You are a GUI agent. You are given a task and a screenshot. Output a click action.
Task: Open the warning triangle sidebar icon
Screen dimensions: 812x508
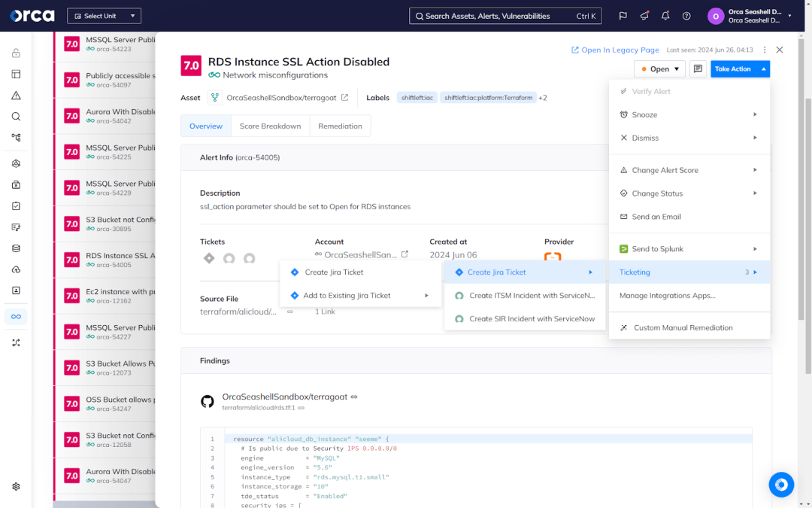click(16, 96)
